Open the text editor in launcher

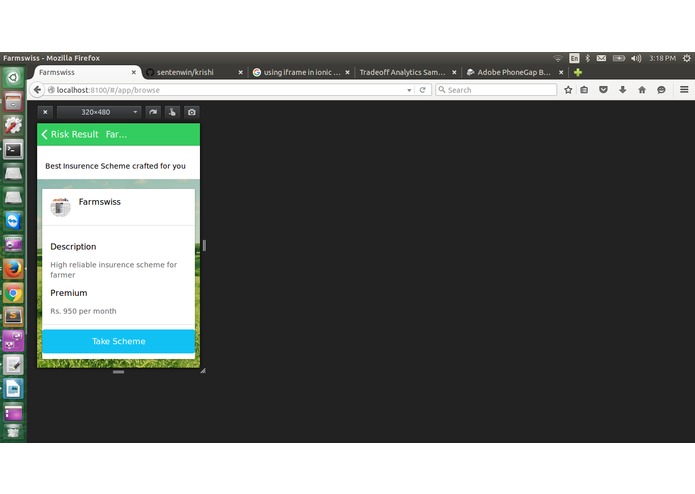13,365
